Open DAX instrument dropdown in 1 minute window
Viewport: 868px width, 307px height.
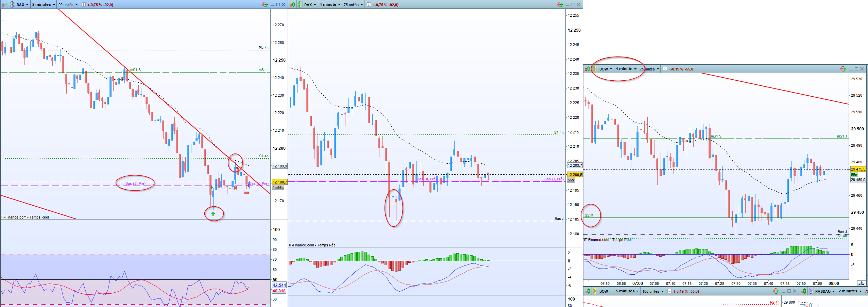click(310, 5)
